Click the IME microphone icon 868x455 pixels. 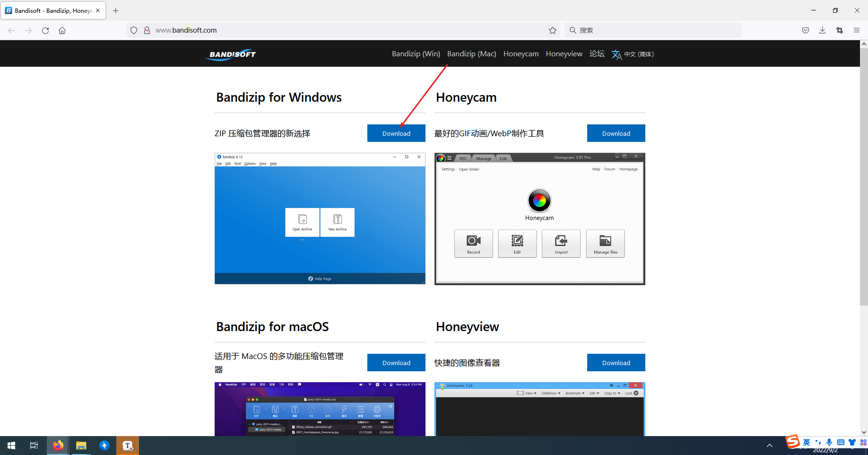[x=829, y=442]
